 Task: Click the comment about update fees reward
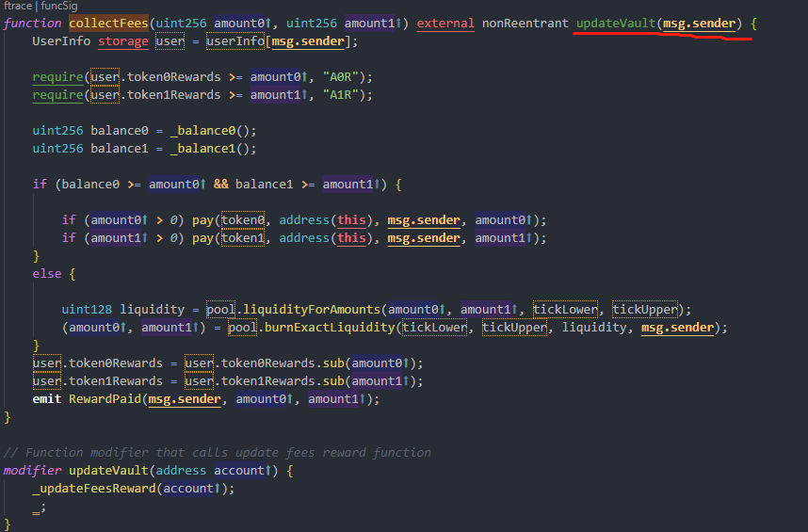pos(217,453)
